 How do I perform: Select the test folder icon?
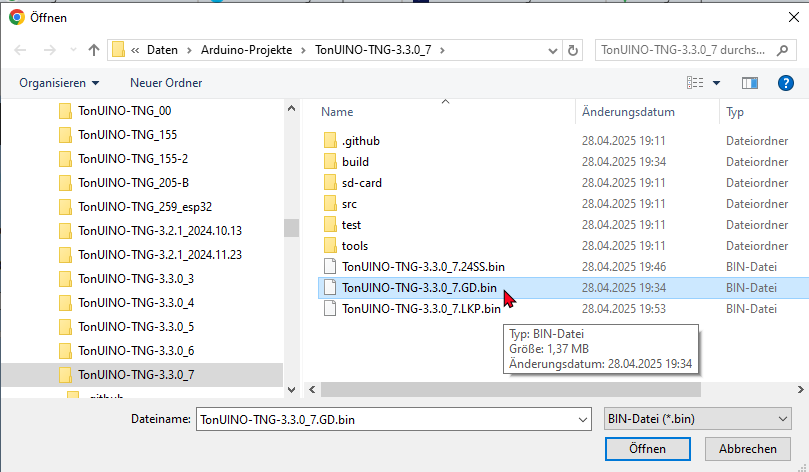(330, 225)
